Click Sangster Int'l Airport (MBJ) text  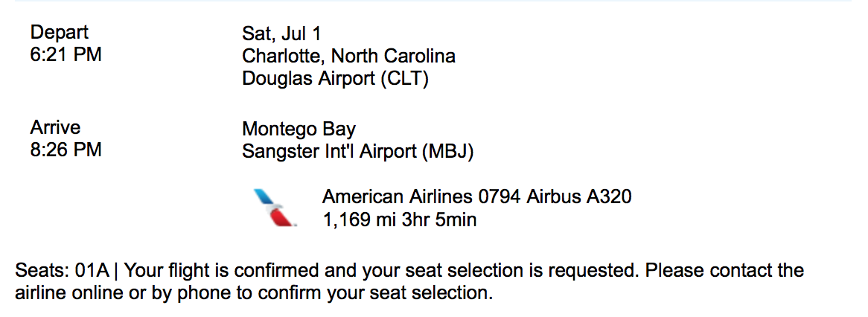pyautogui.click(x=357, y=152)
